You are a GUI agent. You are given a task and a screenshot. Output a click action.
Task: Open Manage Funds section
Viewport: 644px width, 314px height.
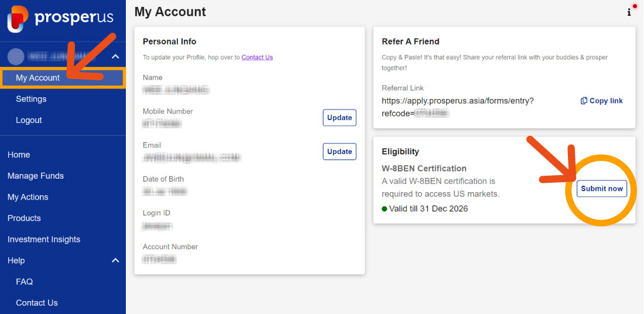coord(36,176)
